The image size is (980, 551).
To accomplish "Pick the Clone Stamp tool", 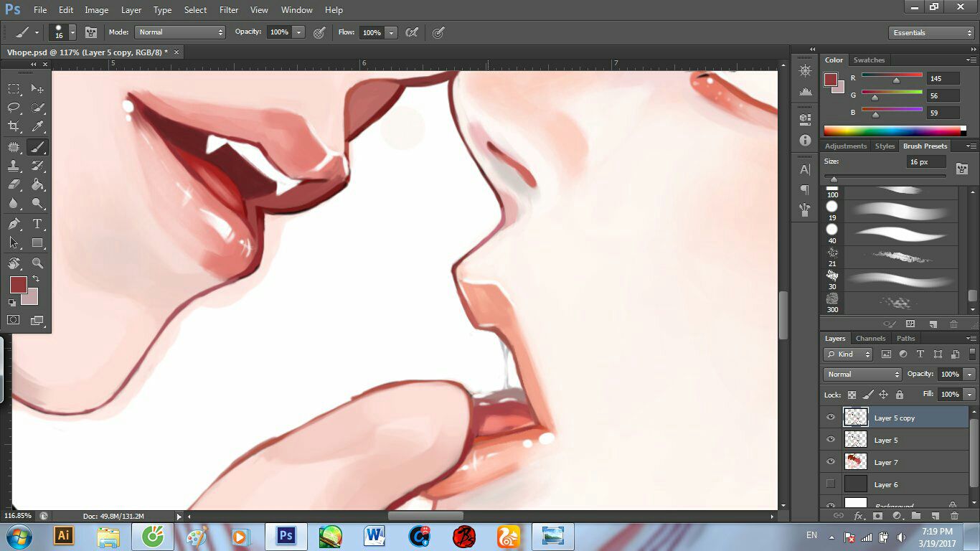I will tap(14, 166).
